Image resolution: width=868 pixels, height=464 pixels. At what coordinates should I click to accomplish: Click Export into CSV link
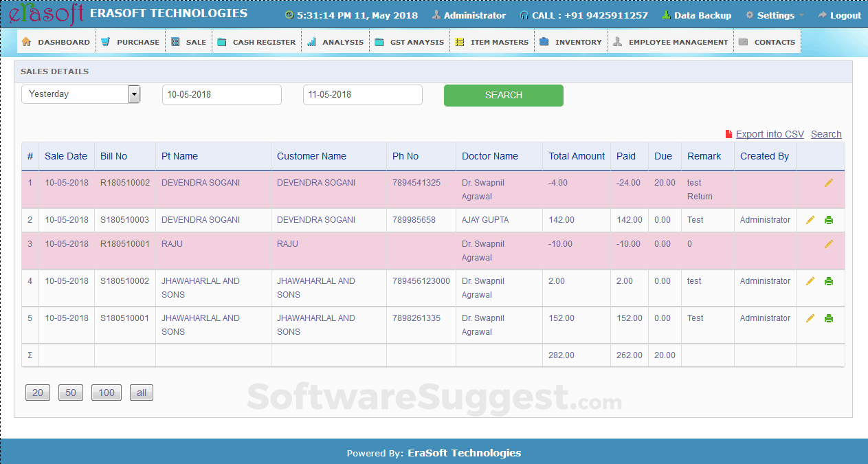coord(770,134)
